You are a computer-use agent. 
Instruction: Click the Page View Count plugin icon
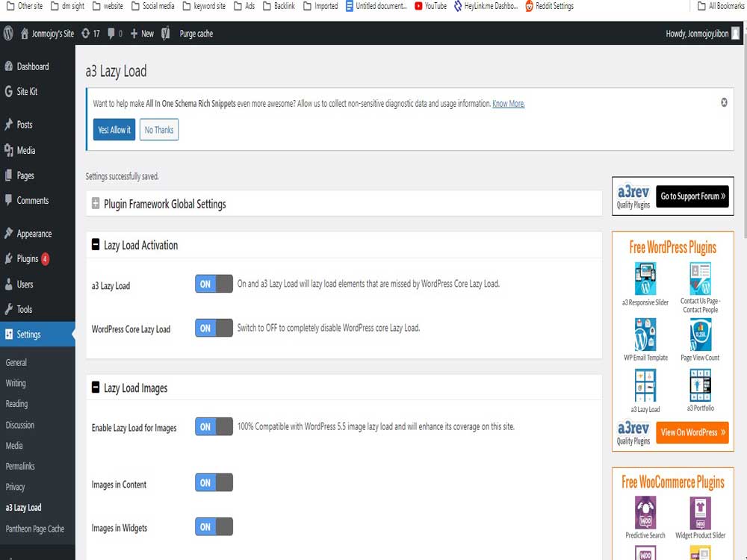(x=700, y=335)
